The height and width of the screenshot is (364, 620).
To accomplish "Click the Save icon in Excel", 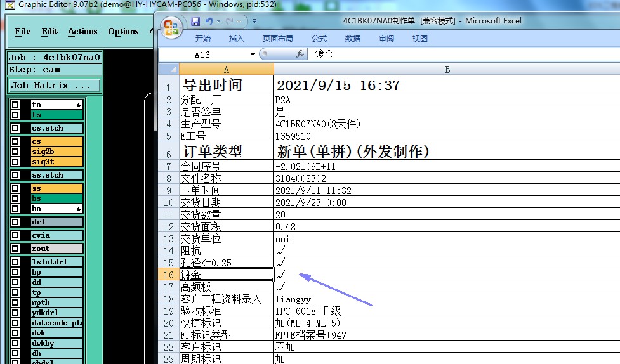I will pyautogui.click(x=195, y=22).
